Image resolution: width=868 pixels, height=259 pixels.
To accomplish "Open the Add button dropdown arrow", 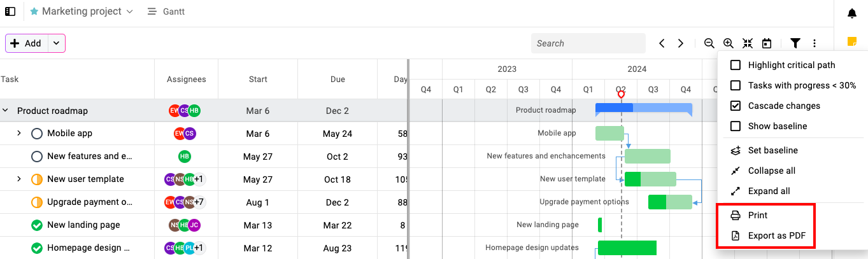I will [x=57, y=43].
